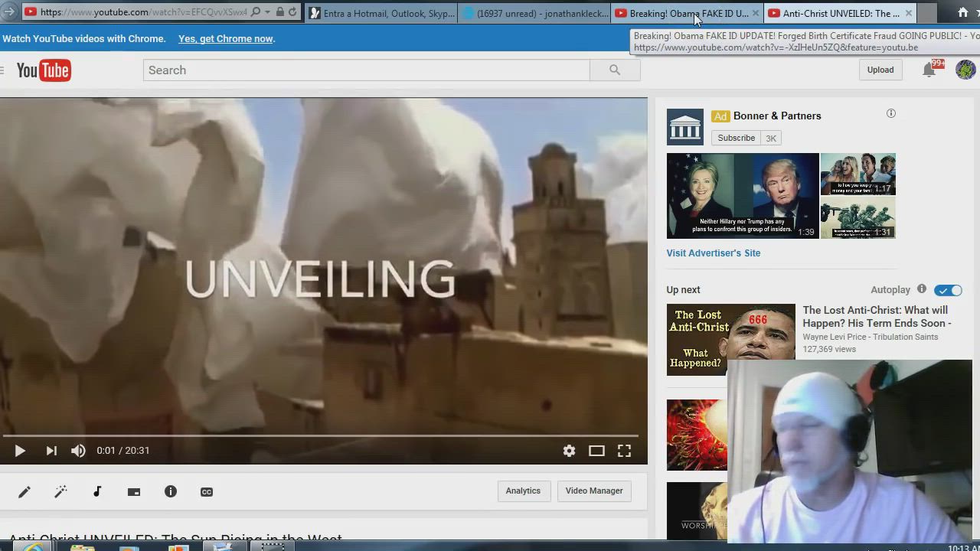Open the pencil edit video icon

point(24,492)
